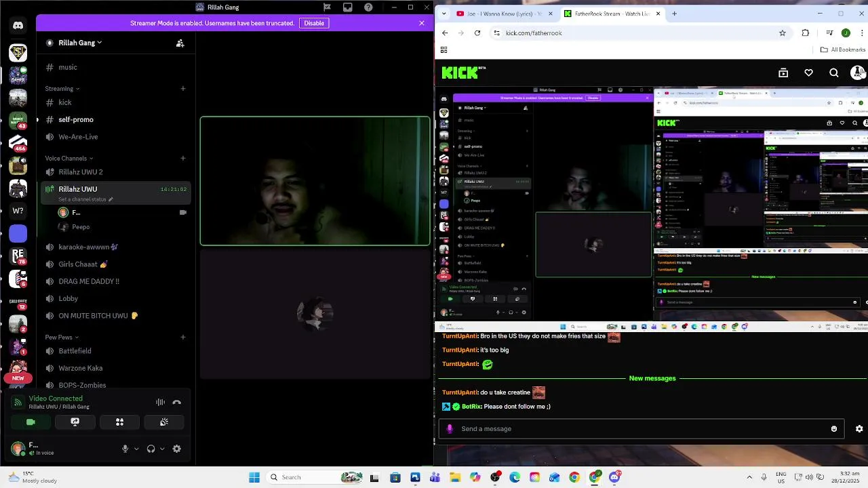Open the Rillah Gang server dropdown

click(80, 43)
